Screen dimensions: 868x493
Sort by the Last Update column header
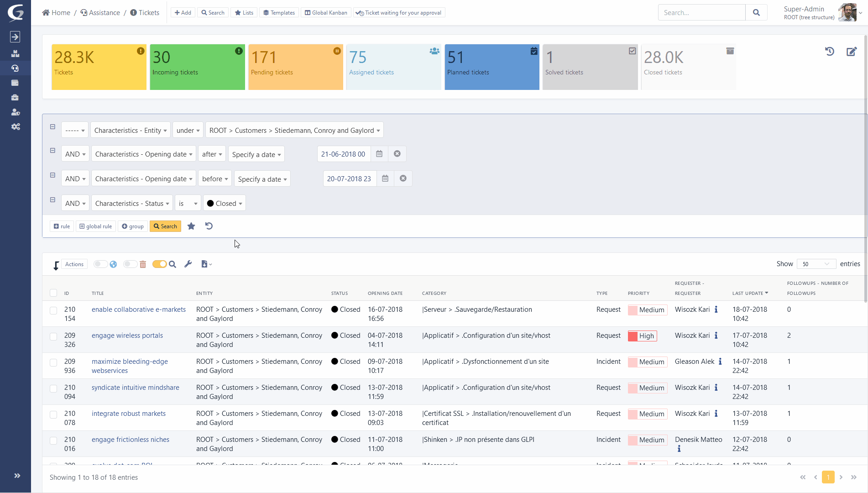750,293
